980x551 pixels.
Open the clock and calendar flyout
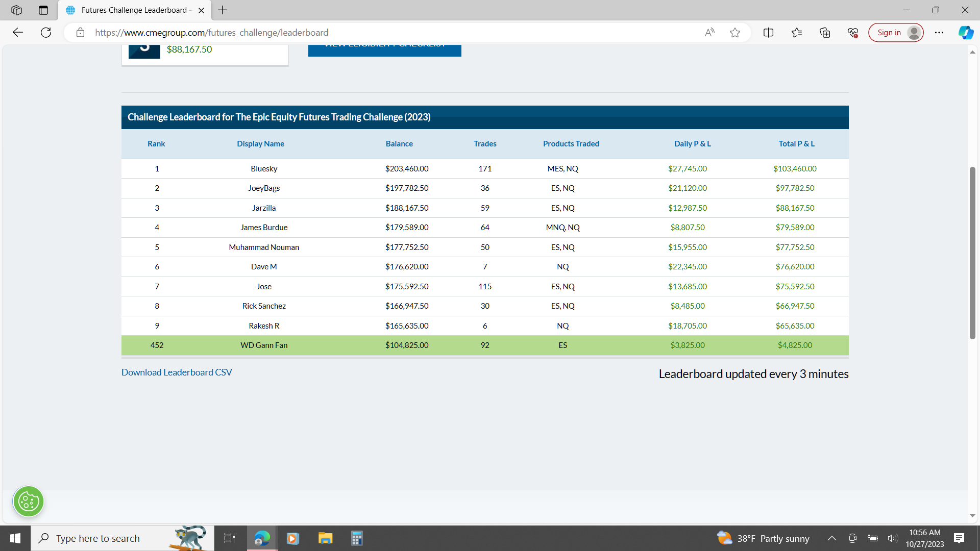point(925,538)
